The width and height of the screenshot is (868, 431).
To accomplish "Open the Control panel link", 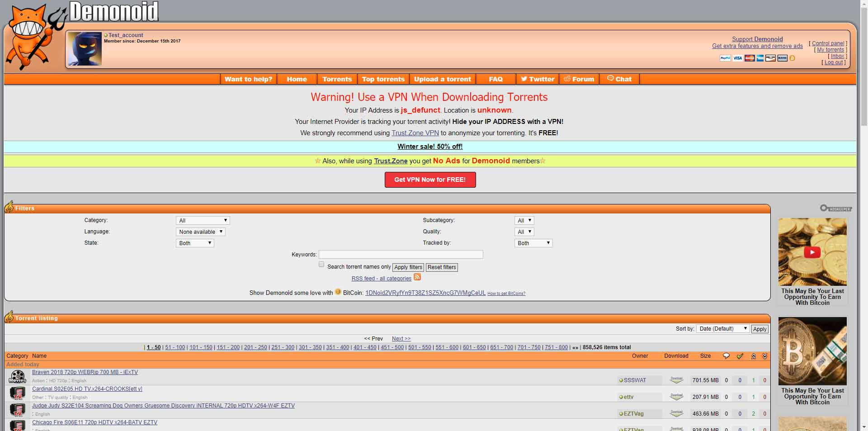I will click(x=828, y=43).
